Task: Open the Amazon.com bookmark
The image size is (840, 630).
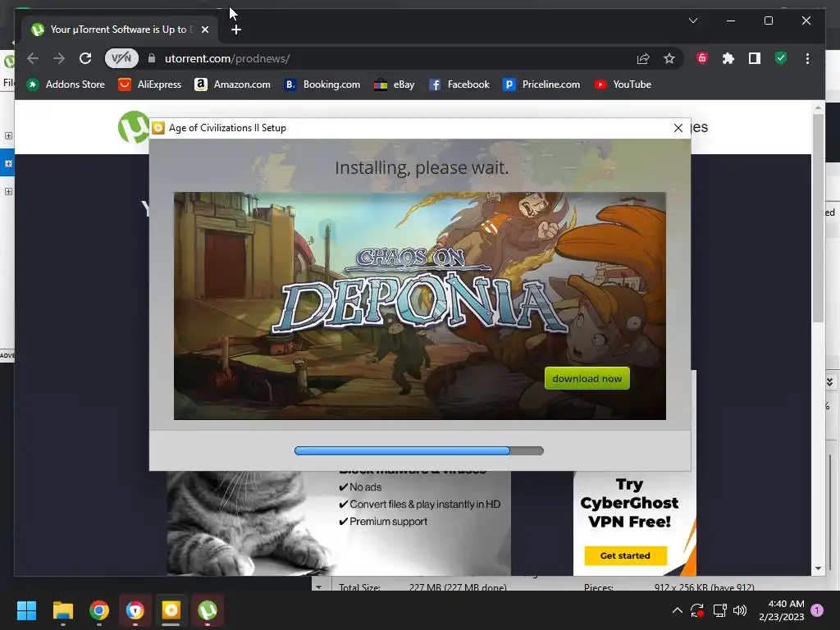Action: [232, 84]
